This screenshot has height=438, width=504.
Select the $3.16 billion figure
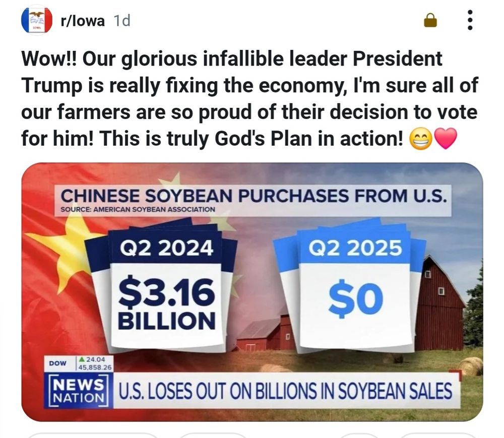pyautogui.click(x=166, y=302)
